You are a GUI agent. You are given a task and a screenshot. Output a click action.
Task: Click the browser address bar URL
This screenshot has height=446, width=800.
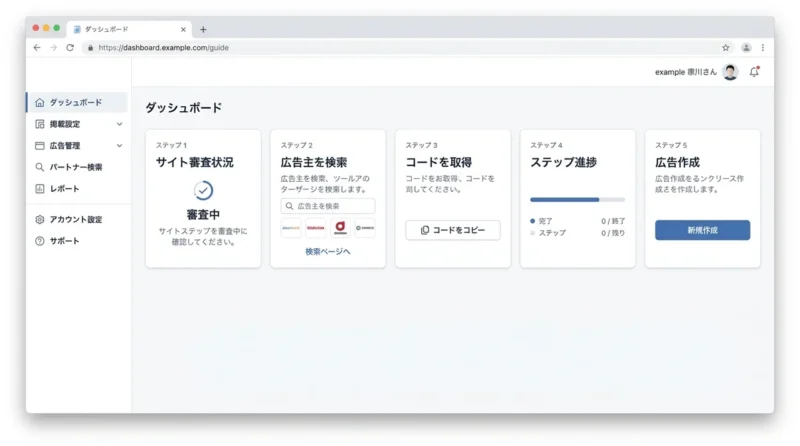tap(163, 47)
